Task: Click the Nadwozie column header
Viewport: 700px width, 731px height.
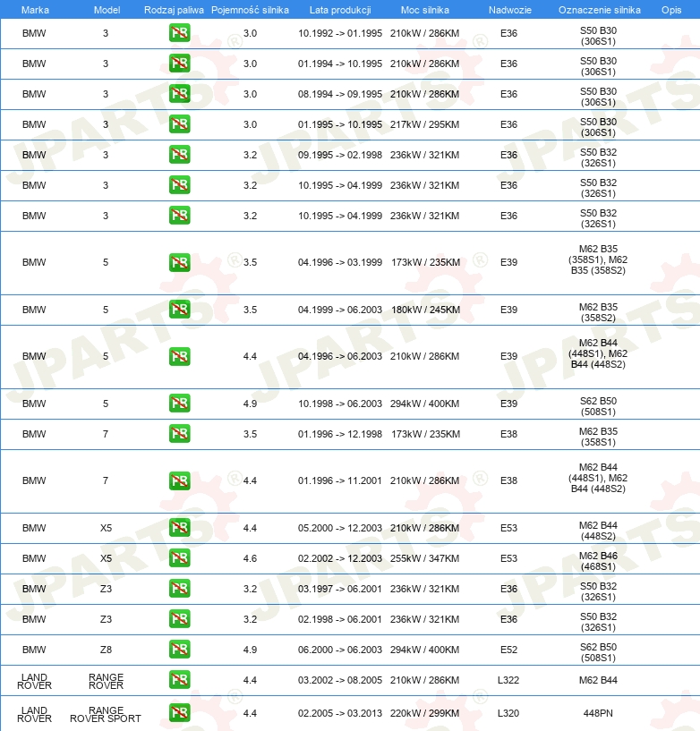Action: tap(509, 10)
